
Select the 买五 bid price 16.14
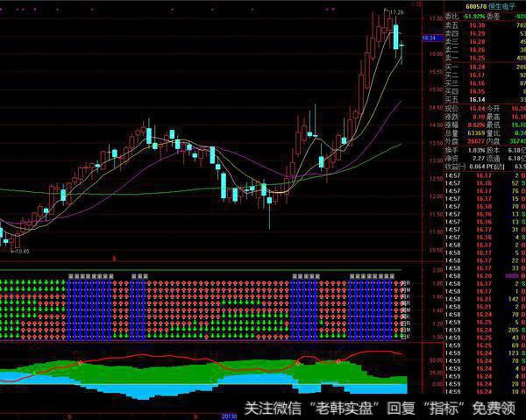pos(477,100)
